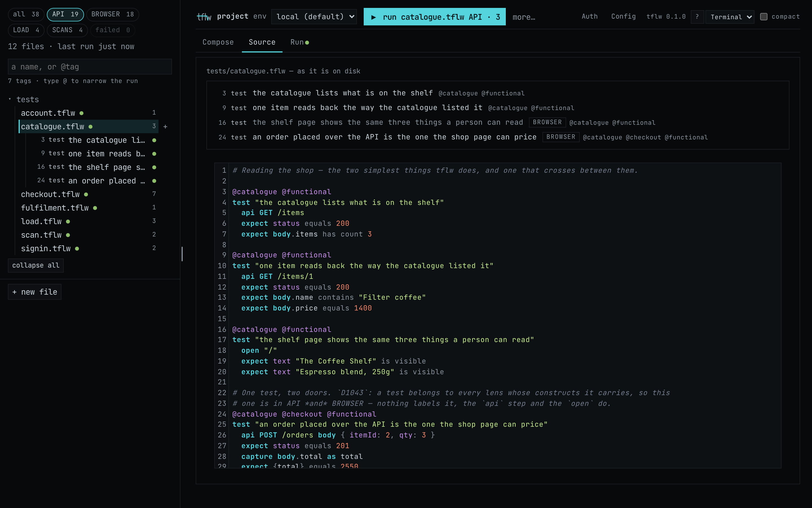Open the Terminal dropdown

pos(730,17)
